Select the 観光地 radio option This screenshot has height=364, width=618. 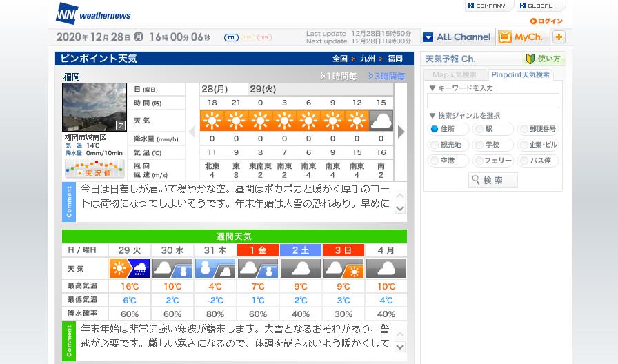pos(448,145)
